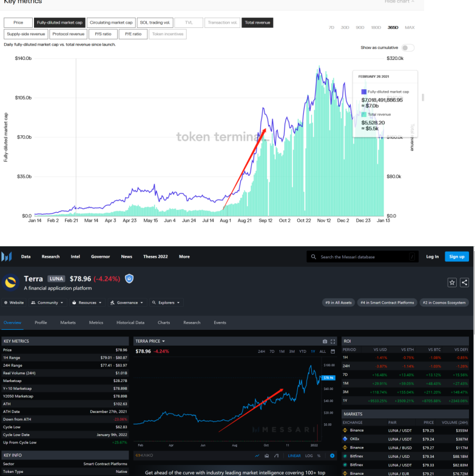The image size is (475, 476).
Task: Open the calendar date range picker
Action: coord(333,352)
